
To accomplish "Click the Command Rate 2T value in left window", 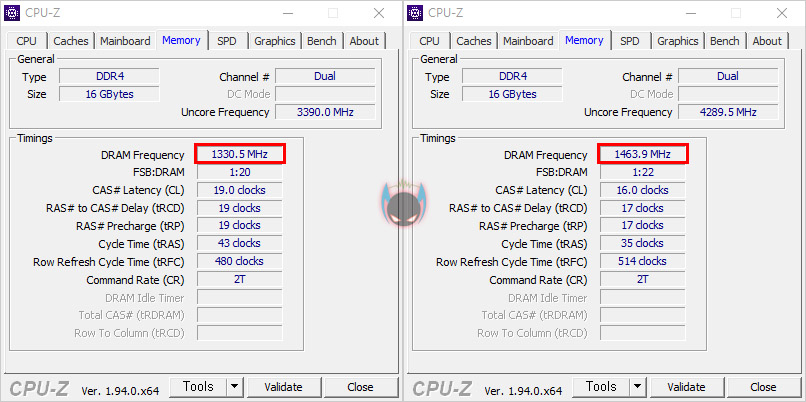I will tap(240, 279).
